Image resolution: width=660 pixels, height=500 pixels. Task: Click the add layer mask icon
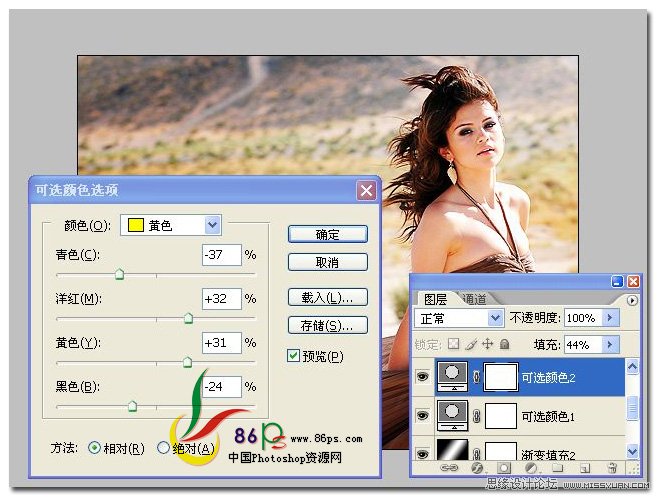pos(504,468)
